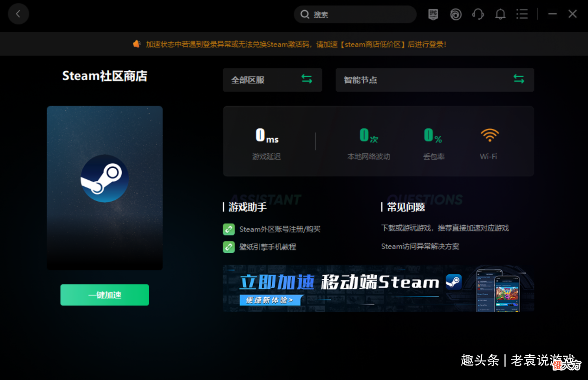Viewport: 588px width, 380px height.
Task: Click the orange Steam login warning notice
Action: 296,44
